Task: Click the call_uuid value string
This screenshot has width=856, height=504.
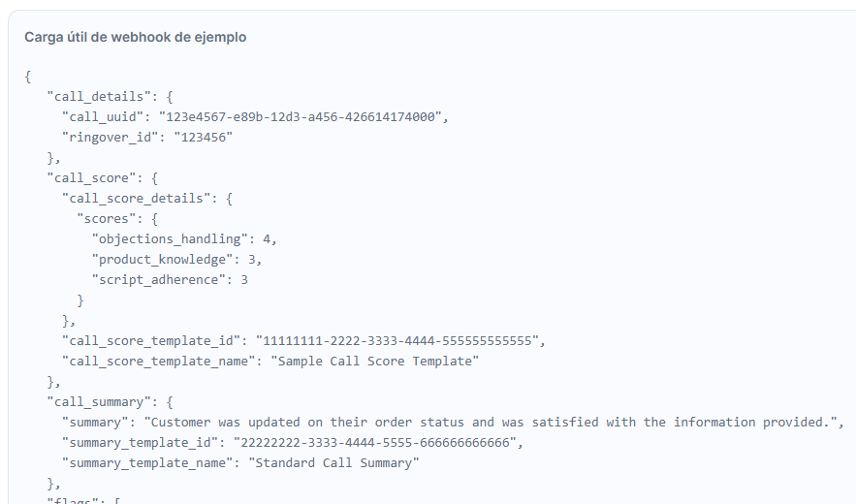Action: tap(300, 117)
